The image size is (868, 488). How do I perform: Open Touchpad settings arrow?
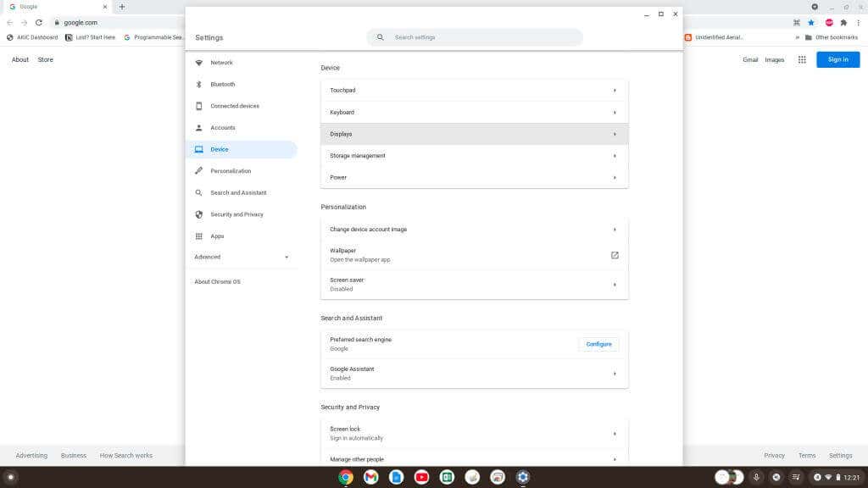click(x=615, y=90)
